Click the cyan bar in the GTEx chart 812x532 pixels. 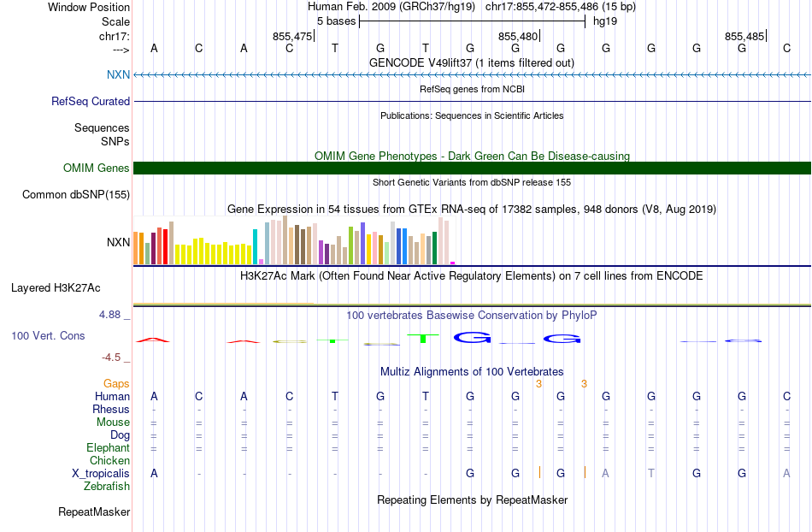(x=255, y=246)
